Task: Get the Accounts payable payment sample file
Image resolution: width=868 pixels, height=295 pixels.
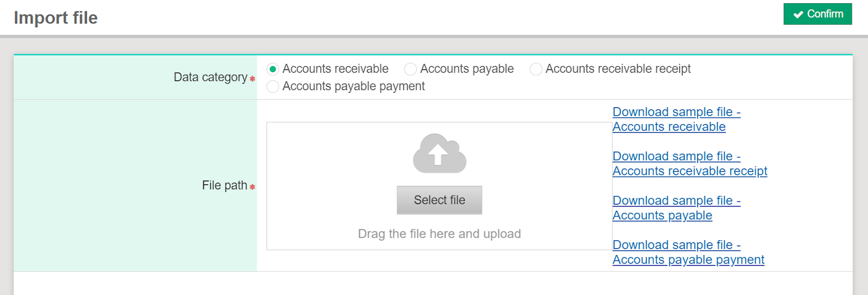Action: tap(688, 253)
